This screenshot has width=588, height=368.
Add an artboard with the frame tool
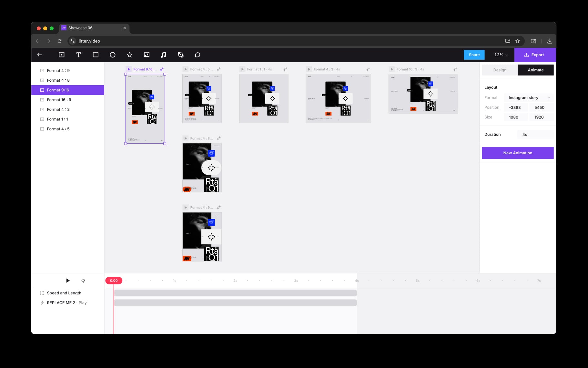point(61,55)
